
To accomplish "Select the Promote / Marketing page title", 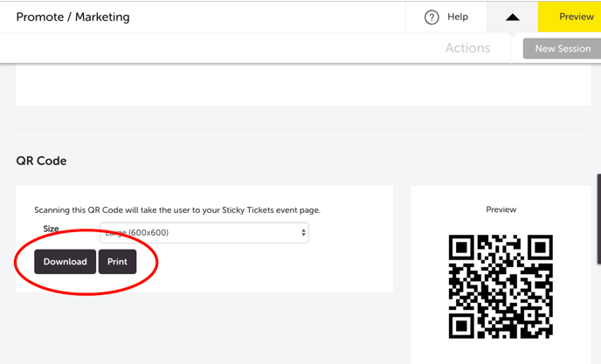I will tap(73, 17).
